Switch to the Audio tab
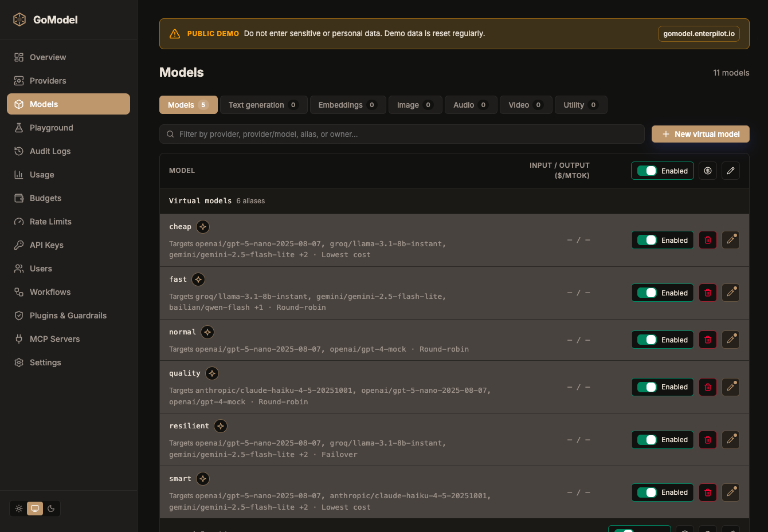 click(471, 105)
